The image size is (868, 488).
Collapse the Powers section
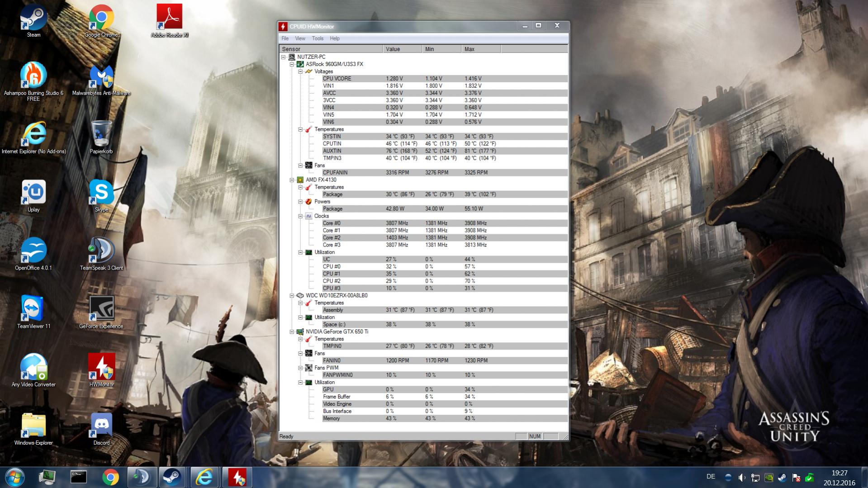coord(300,202)
